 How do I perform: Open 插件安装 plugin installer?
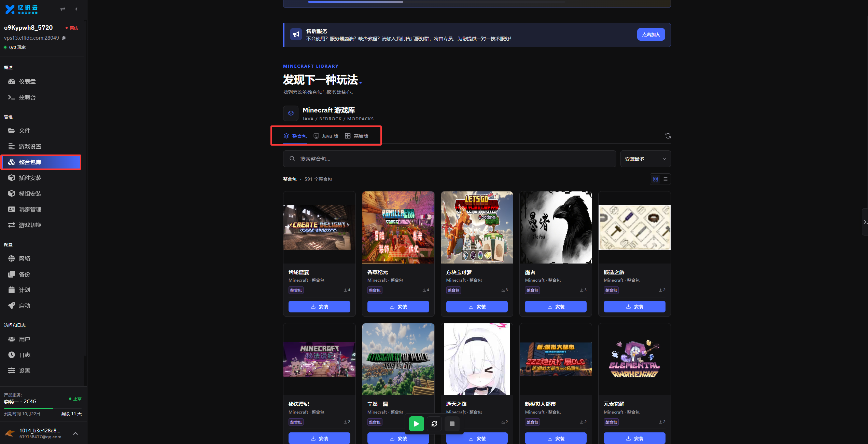(x=41, y=178)
